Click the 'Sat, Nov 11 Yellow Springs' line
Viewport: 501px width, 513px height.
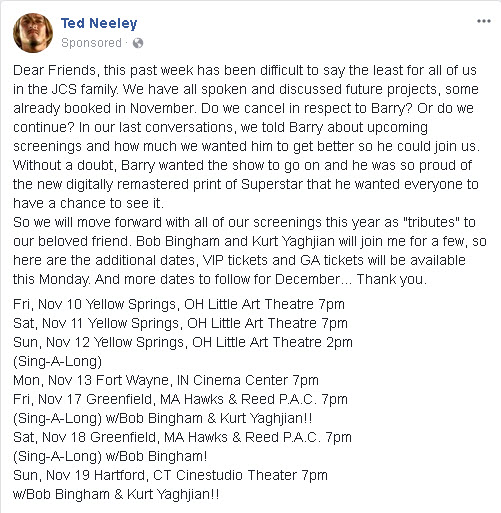[x=180, y=323]
